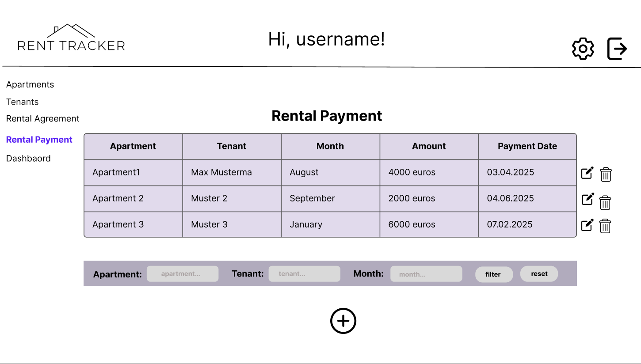Apply the filter button
The image size is (641, 364).
[x=494, y=274]
